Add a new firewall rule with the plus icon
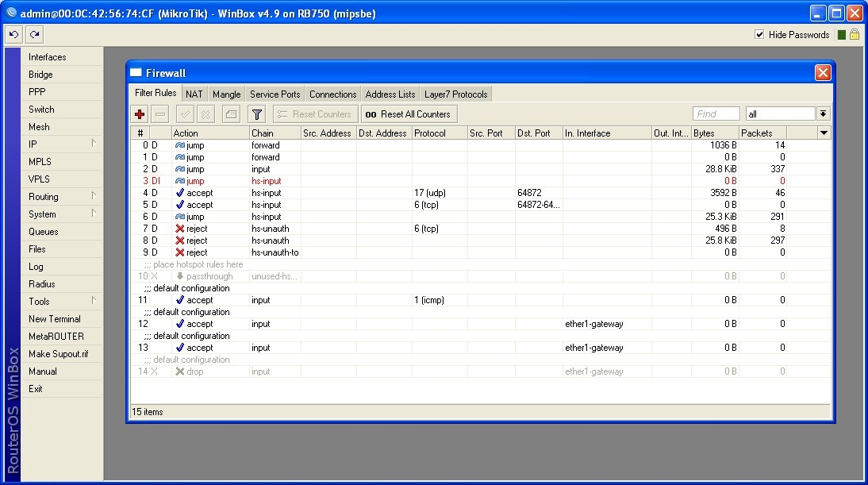This screenshot has height=485, width=868. (x=140, y=114)
